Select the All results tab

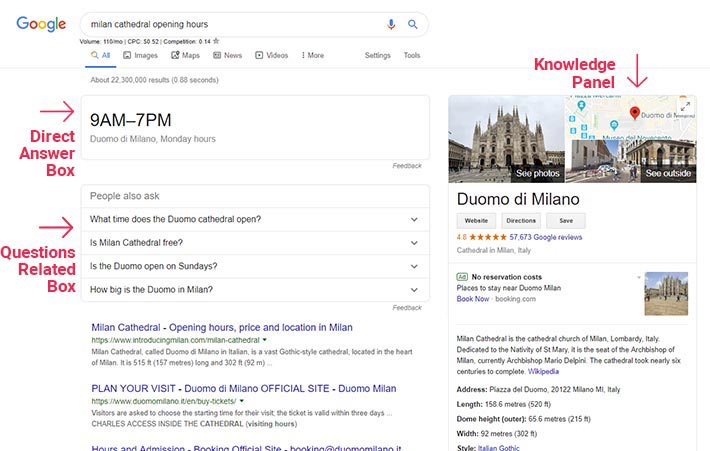tap(101, 55)
